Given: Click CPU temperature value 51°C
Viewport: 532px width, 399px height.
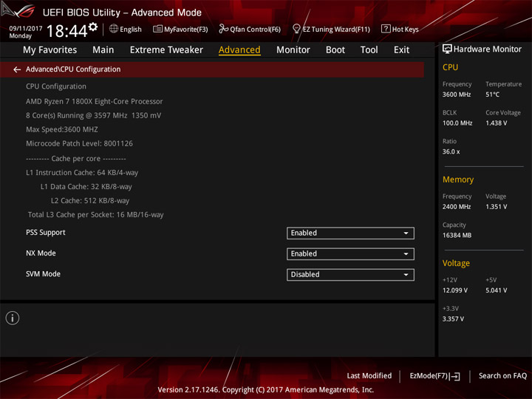Looking at the screenshot, I should pos(492,95).
